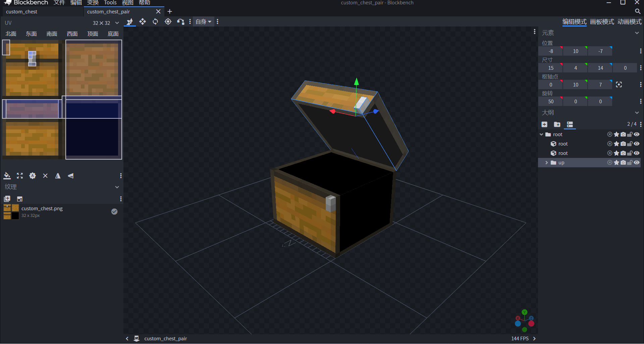
Task: Switch to 画板模式
Action: [602, 22]
